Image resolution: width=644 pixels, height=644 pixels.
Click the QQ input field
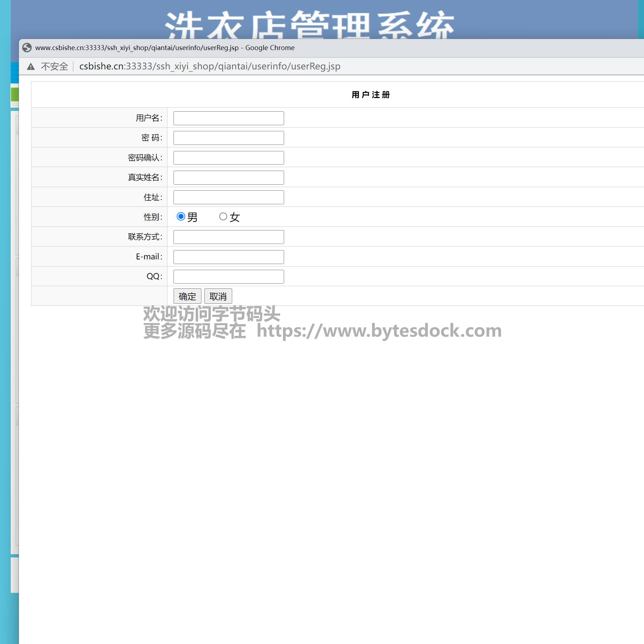228,277
